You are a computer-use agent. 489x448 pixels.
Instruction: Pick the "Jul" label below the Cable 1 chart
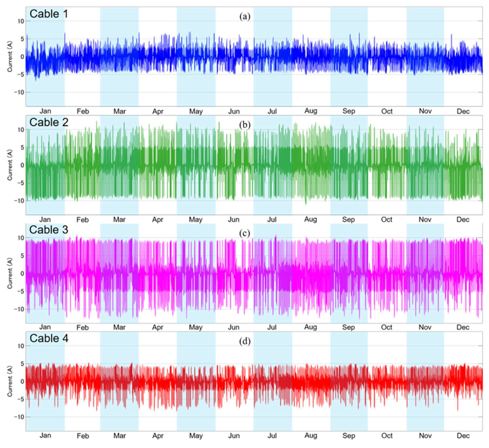click(x=272, y=111)
